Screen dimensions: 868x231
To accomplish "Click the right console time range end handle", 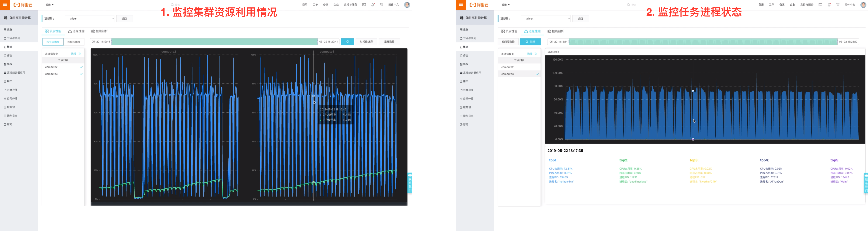I will point(838,41).
